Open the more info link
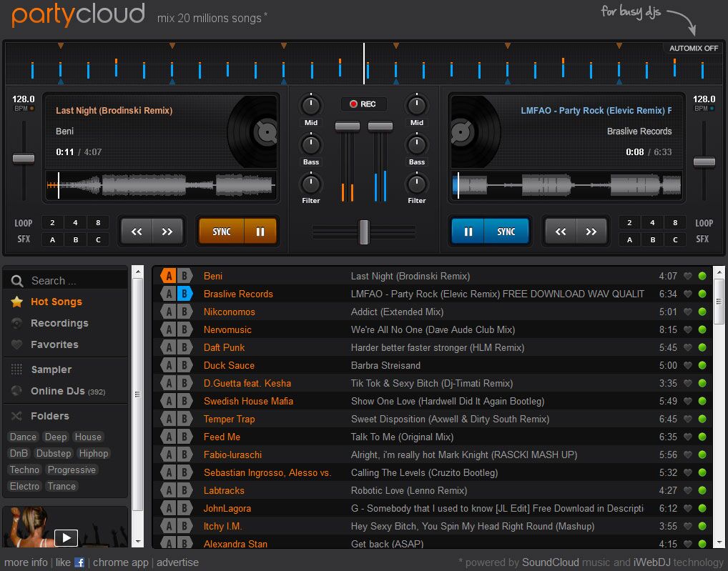The image size is (728, 571). tap(26, 562)
